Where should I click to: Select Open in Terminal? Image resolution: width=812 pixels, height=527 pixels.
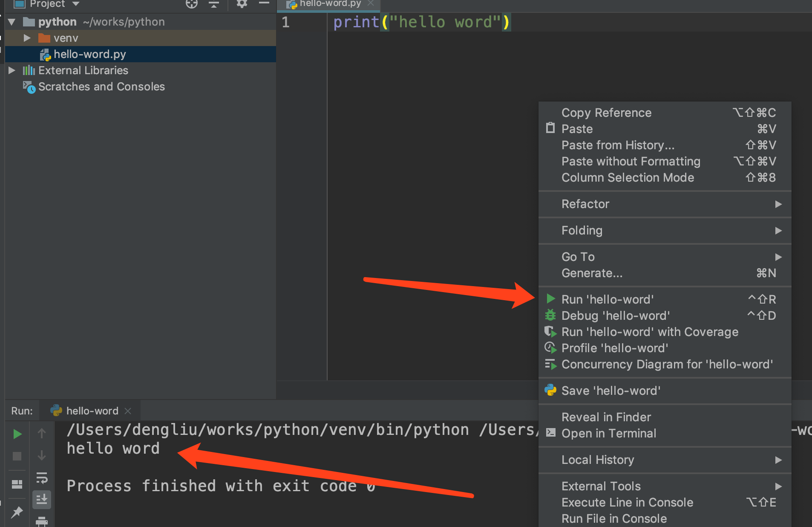point(609,433)
